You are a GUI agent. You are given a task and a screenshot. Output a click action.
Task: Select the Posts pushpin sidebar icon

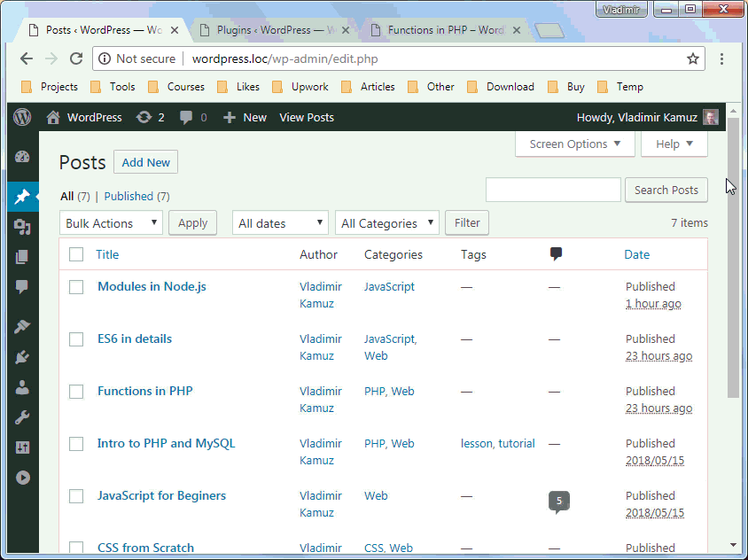[22, 196]
